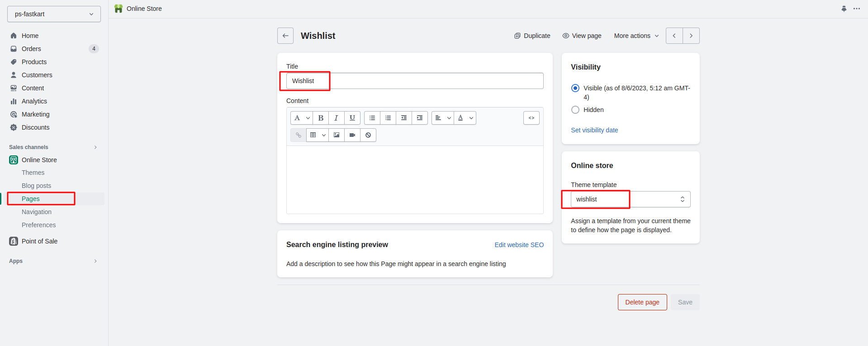Go to Navigation in the sidebar
The width and height of the screenshot is (868, 346).
click(x=37, y=212)
